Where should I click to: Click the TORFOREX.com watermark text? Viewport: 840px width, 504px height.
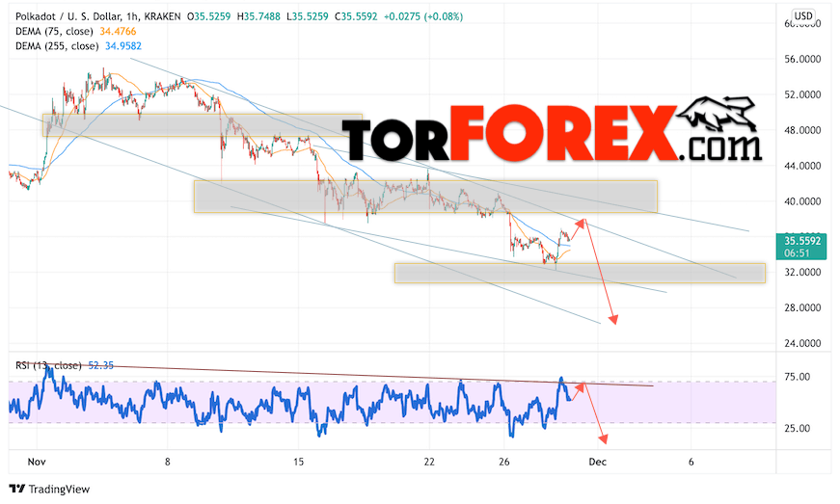click(x=552, y=133)
